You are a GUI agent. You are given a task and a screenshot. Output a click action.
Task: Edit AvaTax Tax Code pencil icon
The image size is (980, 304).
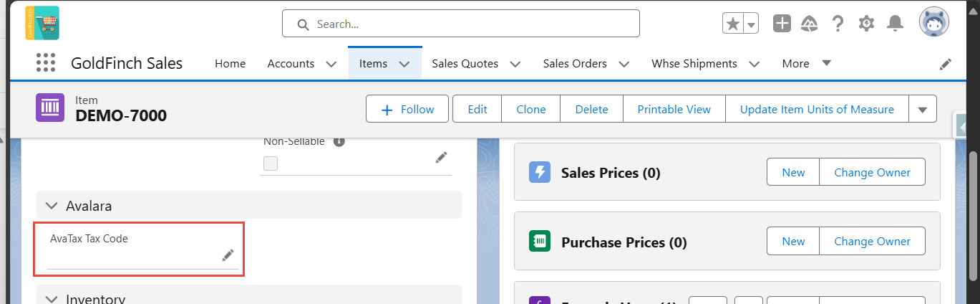pos(228,255)
